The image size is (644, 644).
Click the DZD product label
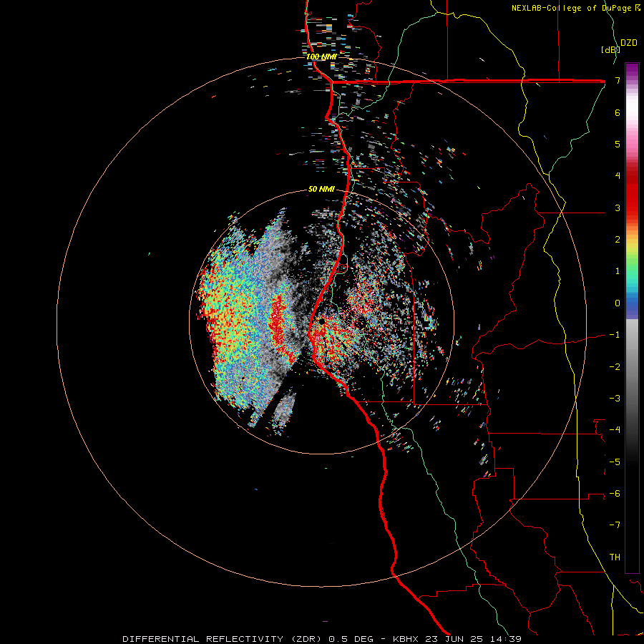click(629, 43)
